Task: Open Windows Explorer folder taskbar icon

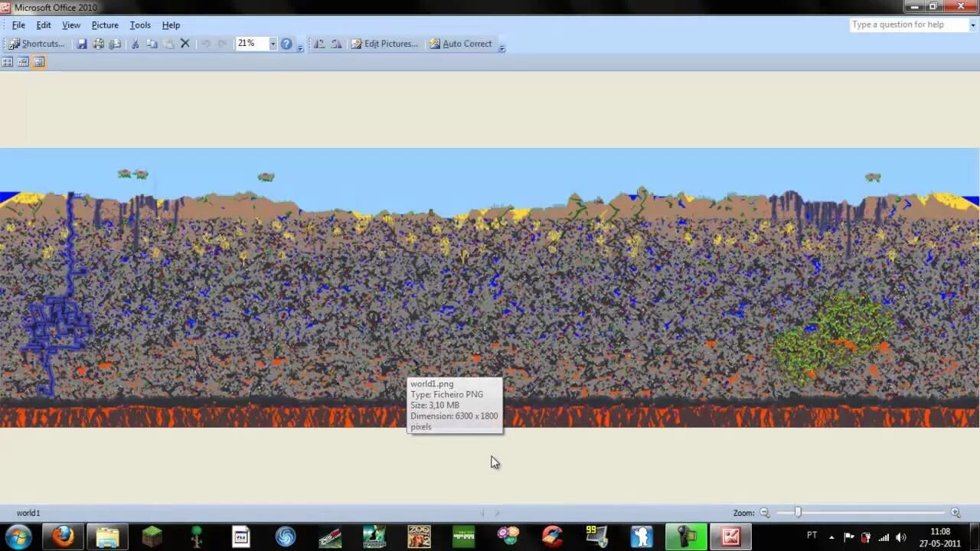Action: click(x=107, y=536)
